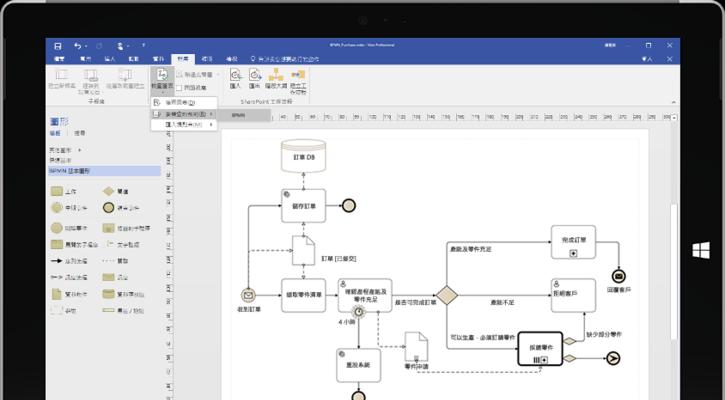Click the Undo arrow icon
Viewport: 725px width, 400px height.
coord(78,46)
